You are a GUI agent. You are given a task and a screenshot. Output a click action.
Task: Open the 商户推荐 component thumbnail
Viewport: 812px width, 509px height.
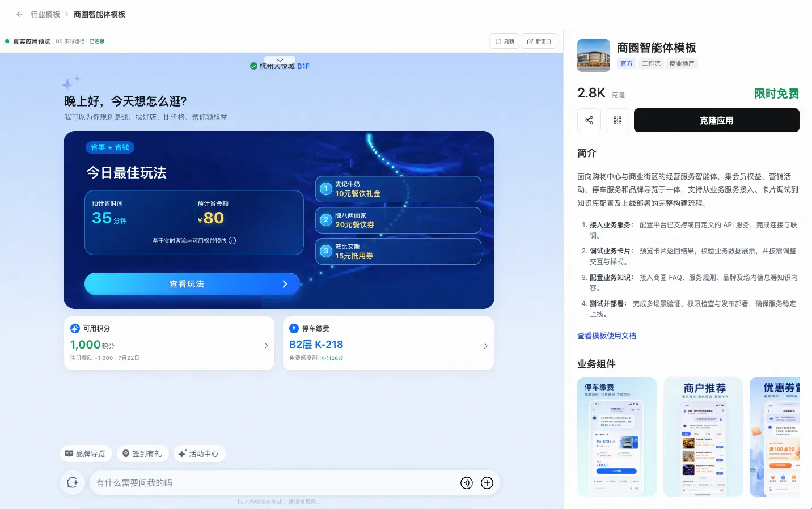pos(703,437)
